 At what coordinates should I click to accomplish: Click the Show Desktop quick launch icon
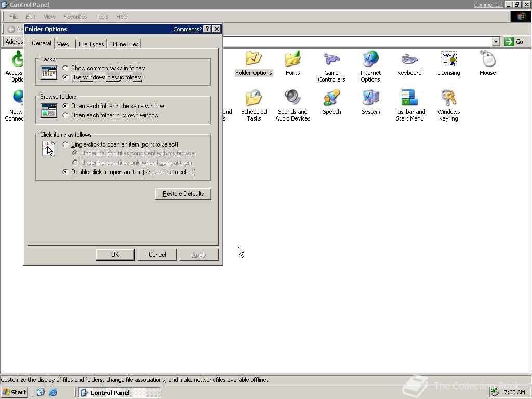pyautogui.click(x=41, y=392)
